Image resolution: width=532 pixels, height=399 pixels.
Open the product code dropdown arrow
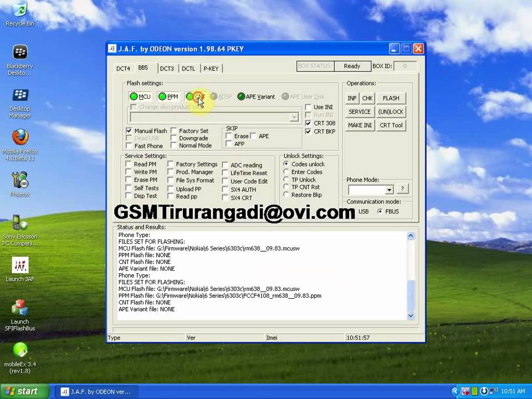(294, 117)
